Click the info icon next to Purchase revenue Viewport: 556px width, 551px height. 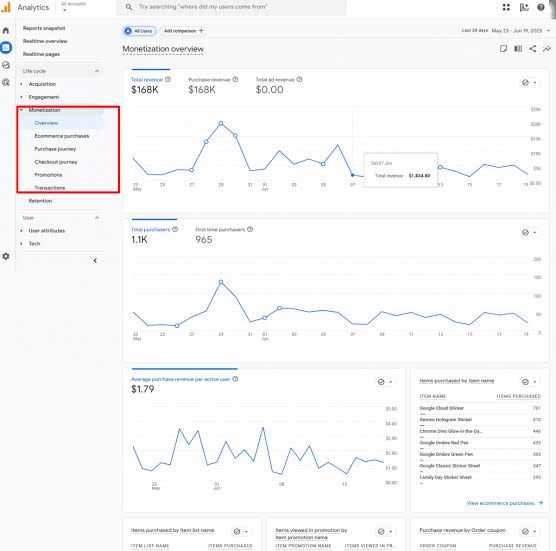235,79
